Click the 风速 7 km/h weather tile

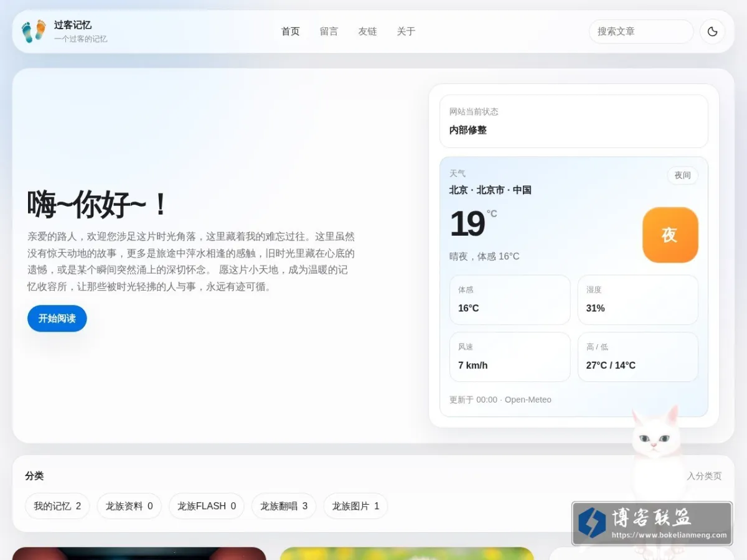(x=510, y=357)
